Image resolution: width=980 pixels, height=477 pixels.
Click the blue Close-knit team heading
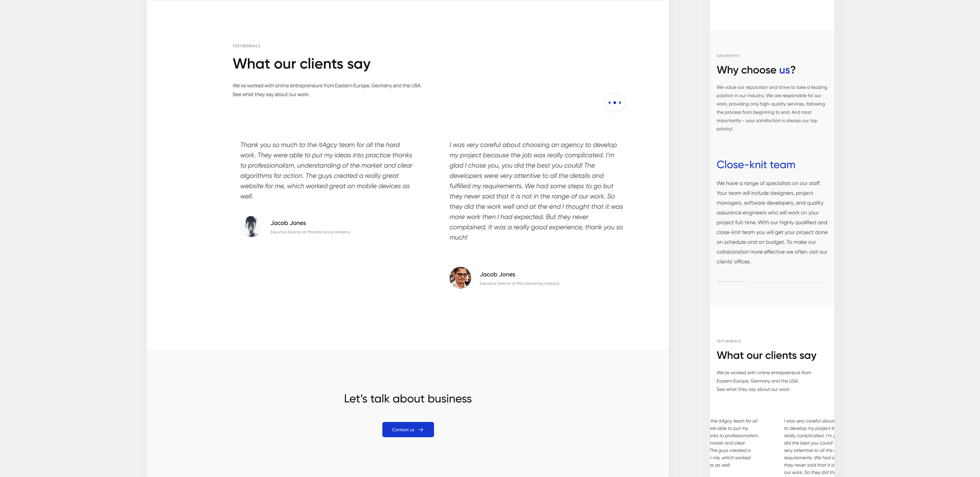coord(756,165)
